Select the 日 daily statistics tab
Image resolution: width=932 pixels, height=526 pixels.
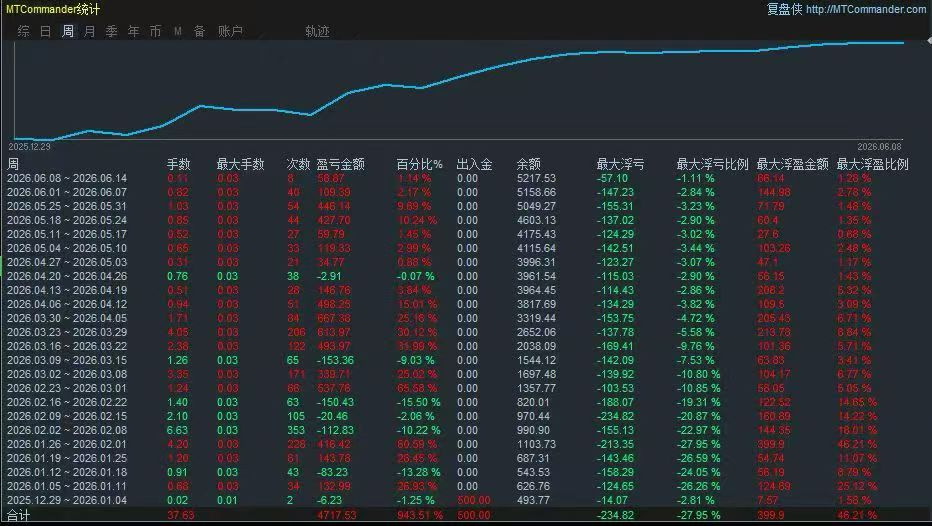(46, 31)
